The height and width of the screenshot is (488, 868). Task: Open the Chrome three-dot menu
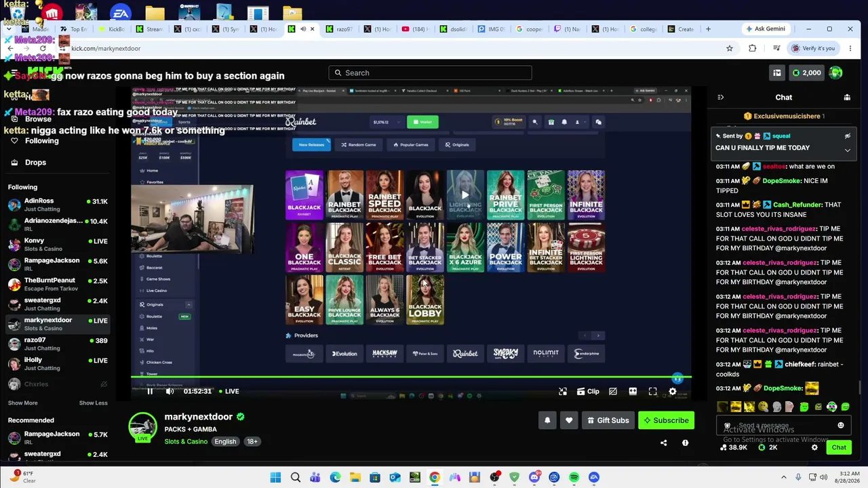[850, 48]
